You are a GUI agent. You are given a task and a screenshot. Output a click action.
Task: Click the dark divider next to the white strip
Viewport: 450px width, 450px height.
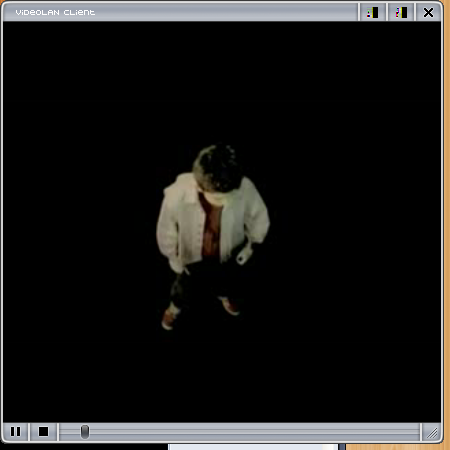point(342,447)
